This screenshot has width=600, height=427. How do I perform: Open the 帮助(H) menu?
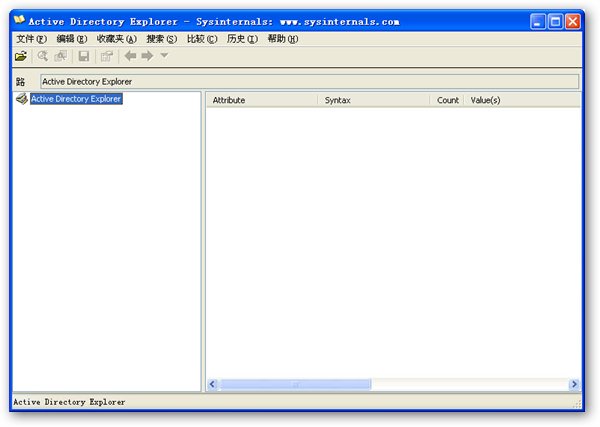(x=283, y=39)
